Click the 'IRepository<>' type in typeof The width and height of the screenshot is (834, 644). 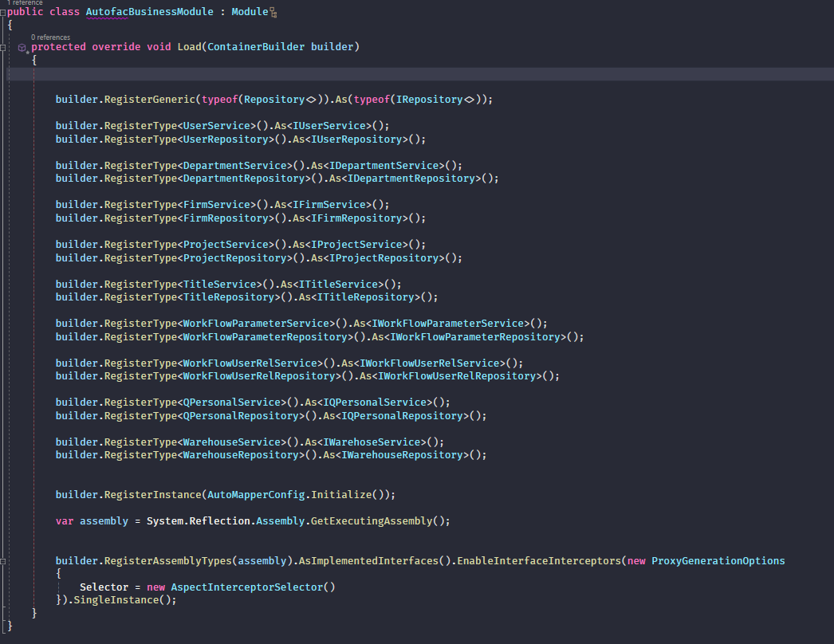point(435,100)
